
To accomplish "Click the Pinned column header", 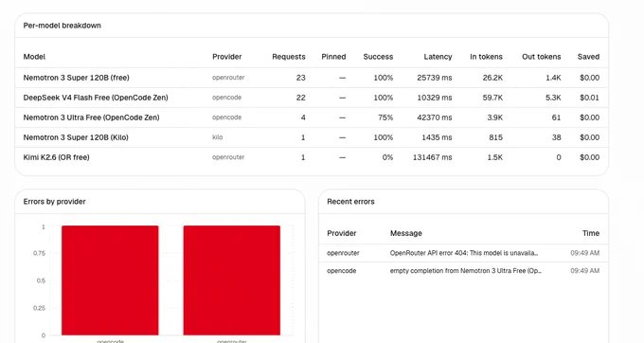I will [333, 57].
